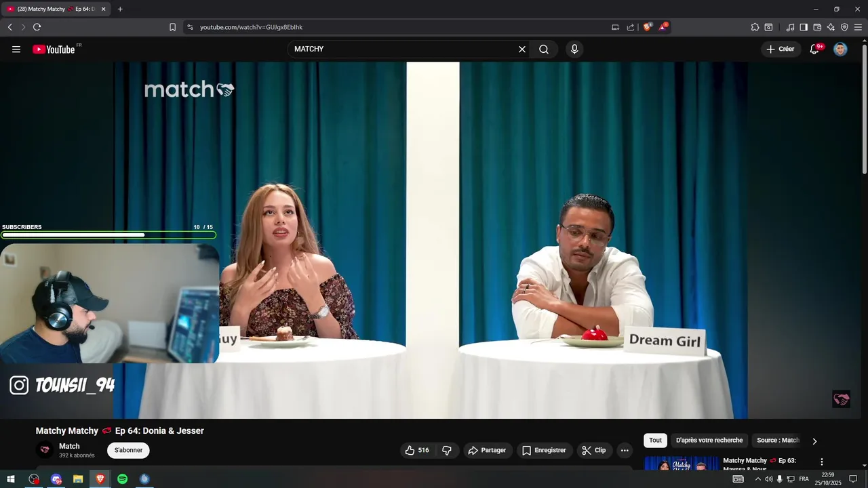
Task: Start voice search with microphone
Action: click(x=574, y=49)
